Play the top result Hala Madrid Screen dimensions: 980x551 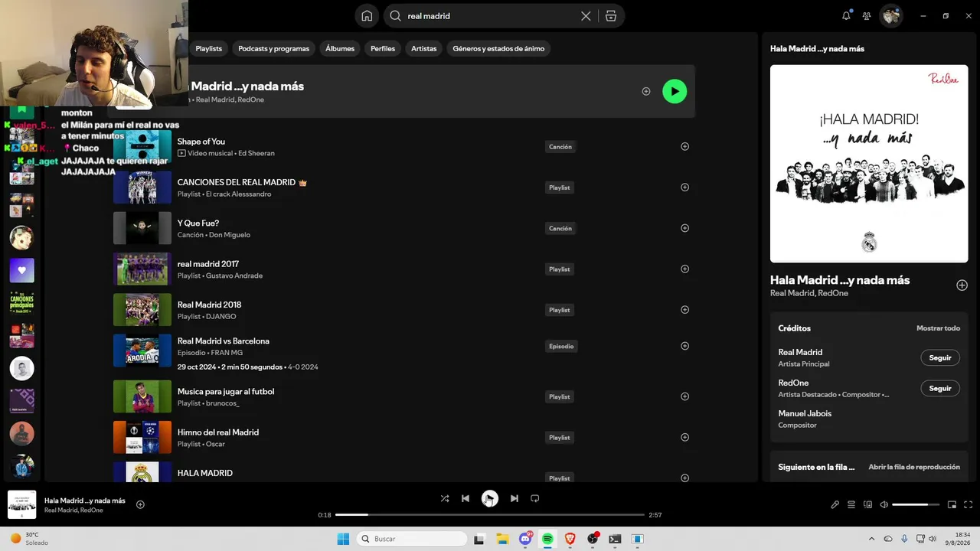[675, 91]
